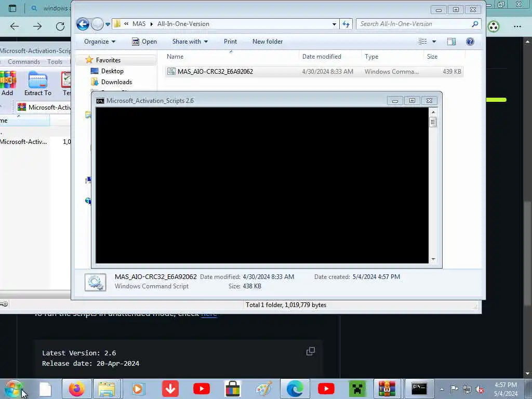This screenshot has width=532, height=399.
Task: Click the command window scroll up arrow
Action: pyautogui.click(x=433, y=112)
